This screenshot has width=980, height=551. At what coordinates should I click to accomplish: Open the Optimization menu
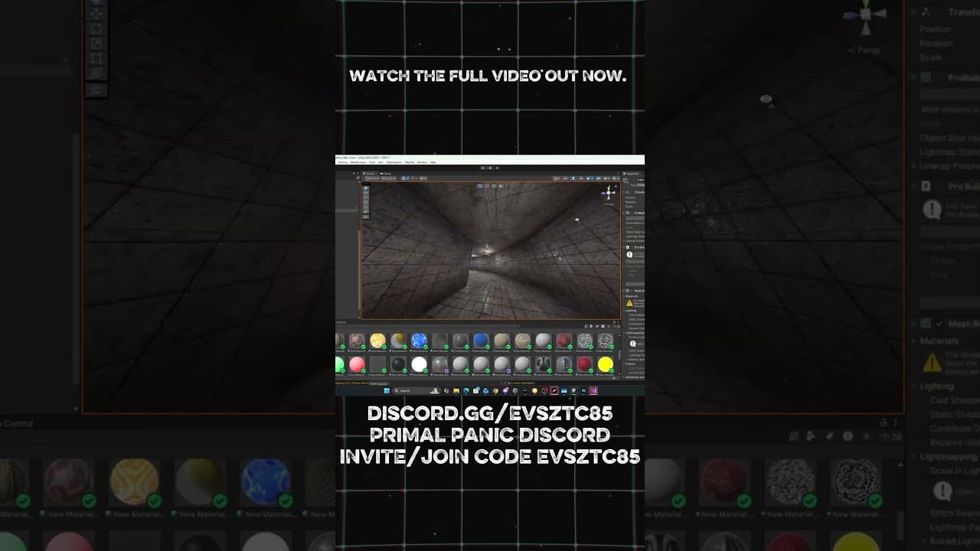394,162
